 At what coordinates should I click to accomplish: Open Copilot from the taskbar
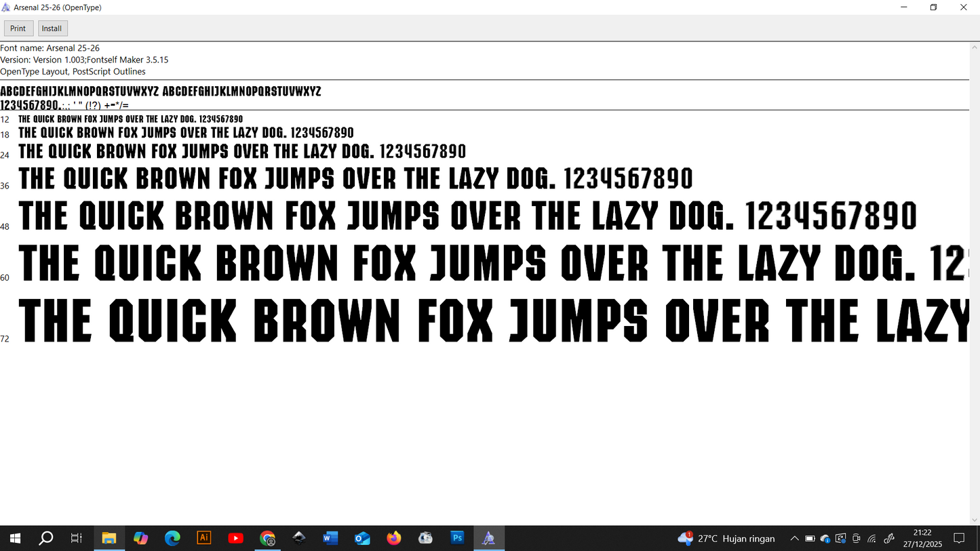point(141,537)
